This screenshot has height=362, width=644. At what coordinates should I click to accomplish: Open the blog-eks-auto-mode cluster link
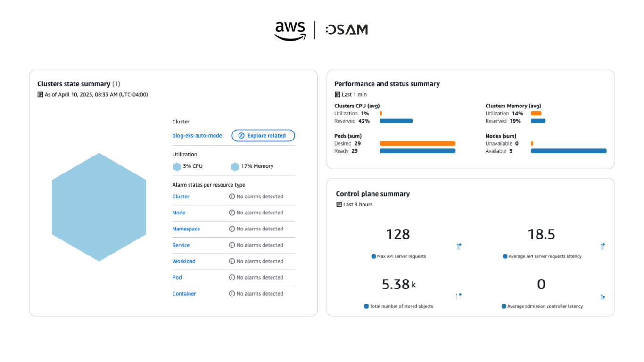(197, 135)
